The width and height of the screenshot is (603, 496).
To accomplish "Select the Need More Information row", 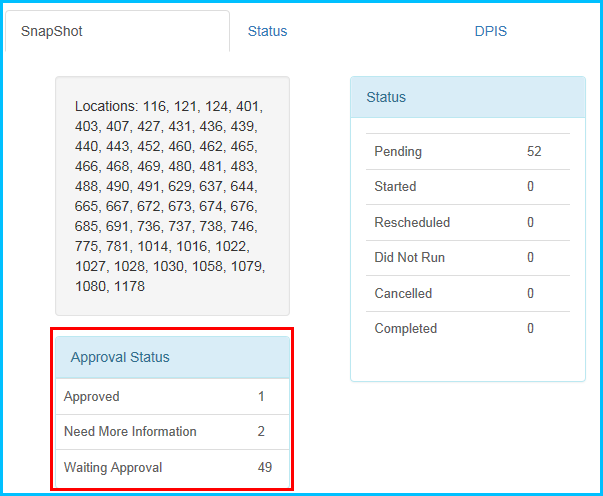I will (130, 432).
